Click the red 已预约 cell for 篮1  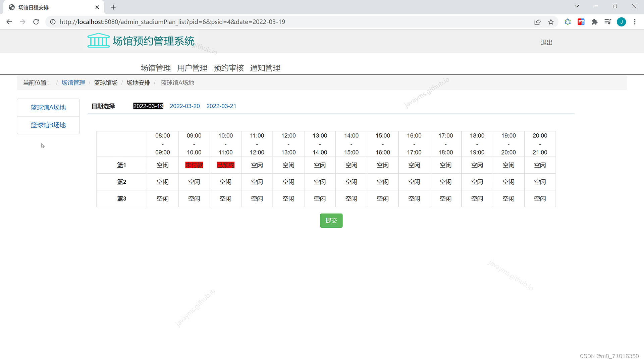tap(225, 165)
